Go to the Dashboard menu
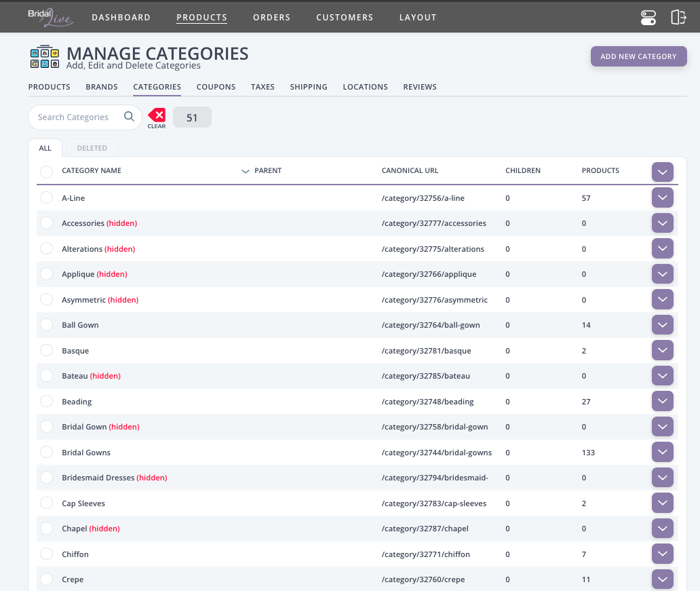The image size is (700, 591). (x=121, y=18)
